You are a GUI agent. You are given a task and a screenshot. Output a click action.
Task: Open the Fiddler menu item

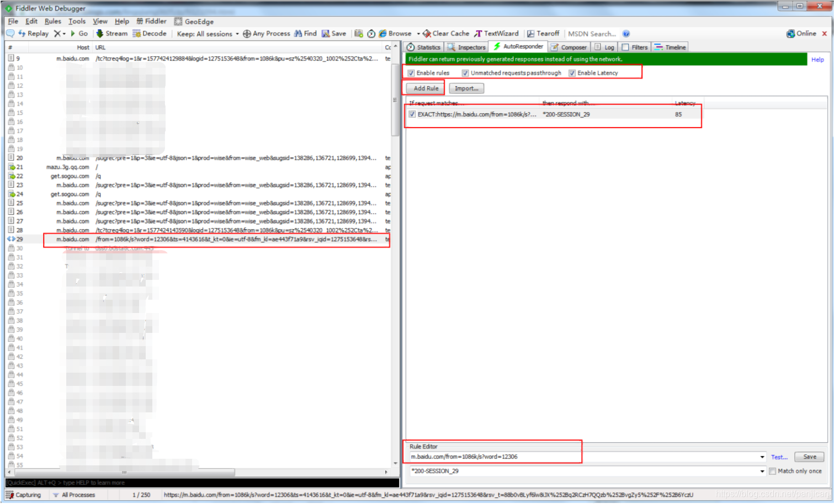click(151, 22)
